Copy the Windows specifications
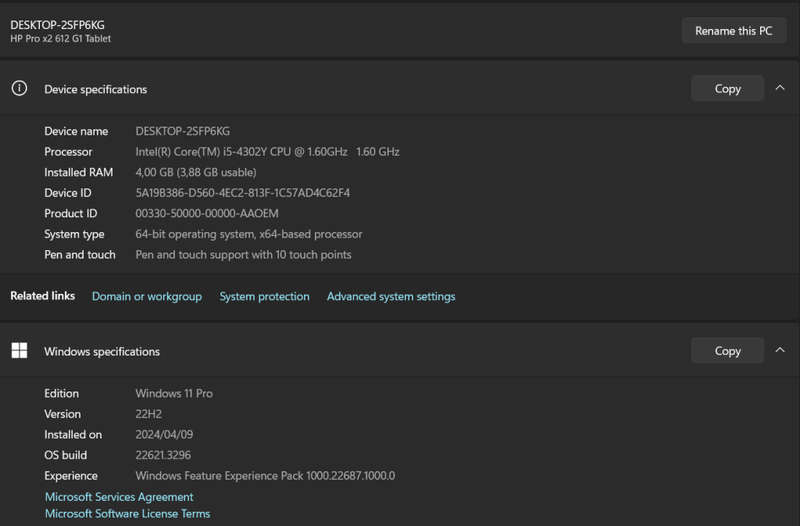The height and width of the screenshot is (526, 800). tap(727, 351)
